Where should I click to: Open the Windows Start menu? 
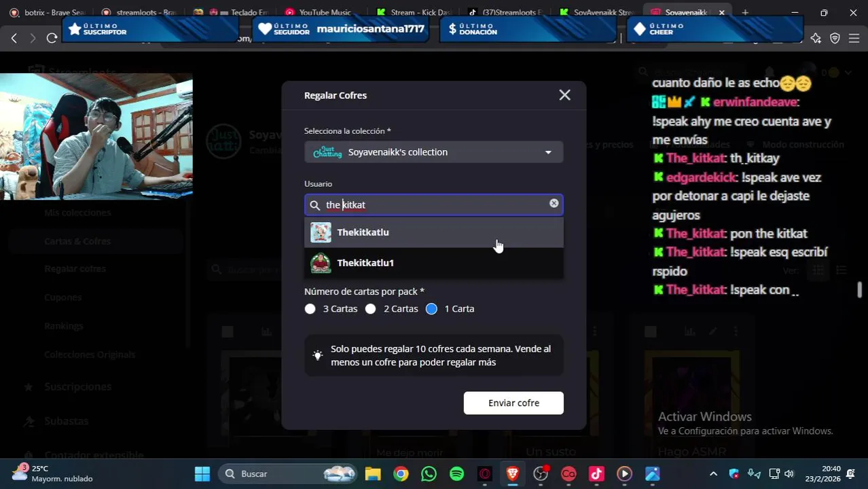pyautogui.click(x=202, y=473)
